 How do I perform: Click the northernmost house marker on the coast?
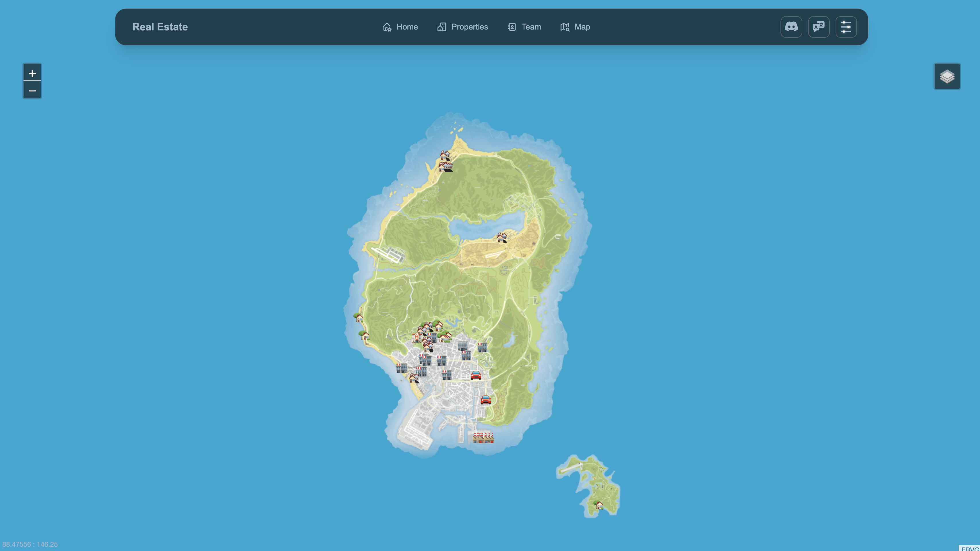[445, 155]
